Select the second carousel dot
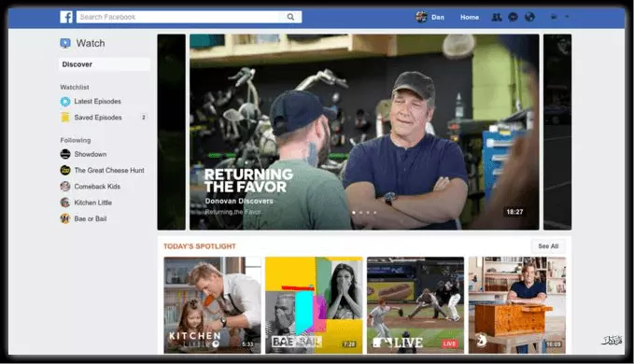 [361, 213]
